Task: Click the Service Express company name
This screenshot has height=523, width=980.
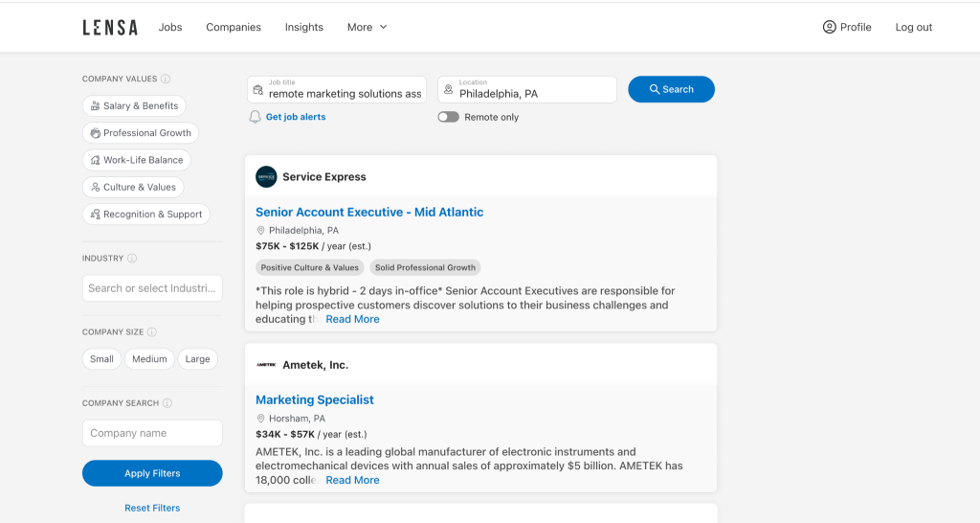Action: pyautogui.click(x=324, y=177)
